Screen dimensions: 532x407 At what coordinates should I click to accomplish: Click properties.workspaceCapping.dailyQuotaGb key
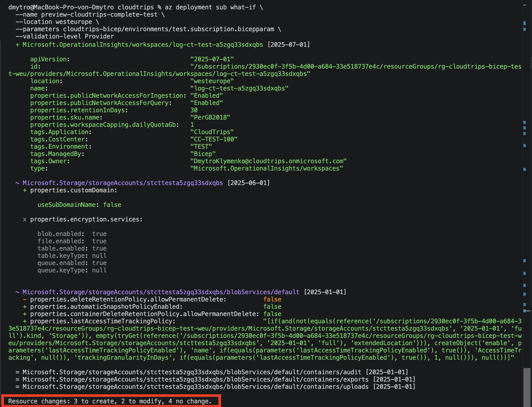pos(105,125)
